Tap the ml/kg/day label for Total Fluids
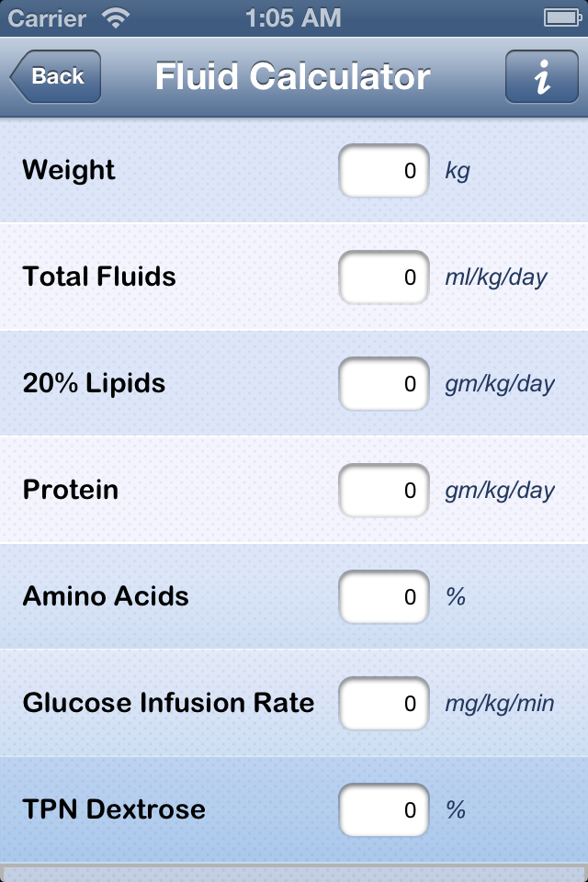The height and width of the screenshot is (882, 588). 493,277
